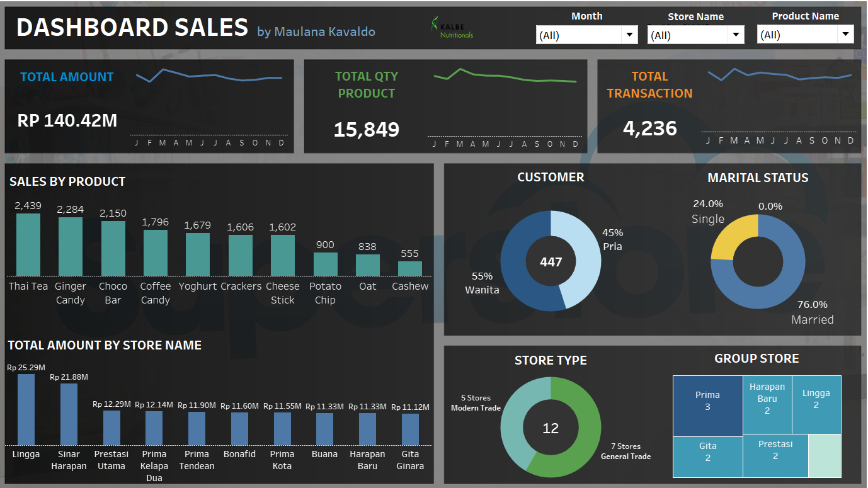This screenshot has width=868, height=488.
Task: Select the Thai Tea bar
Action: [28, 244]
